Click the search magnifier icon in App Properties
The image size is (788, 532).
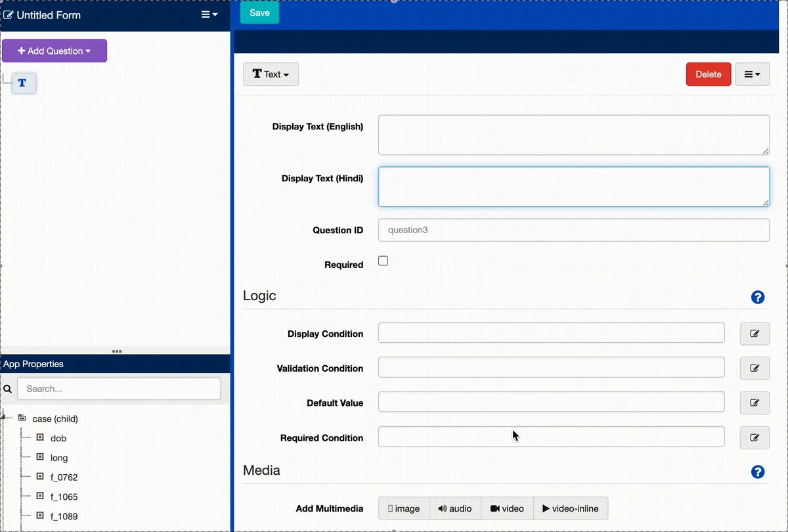tap(8, 389)
